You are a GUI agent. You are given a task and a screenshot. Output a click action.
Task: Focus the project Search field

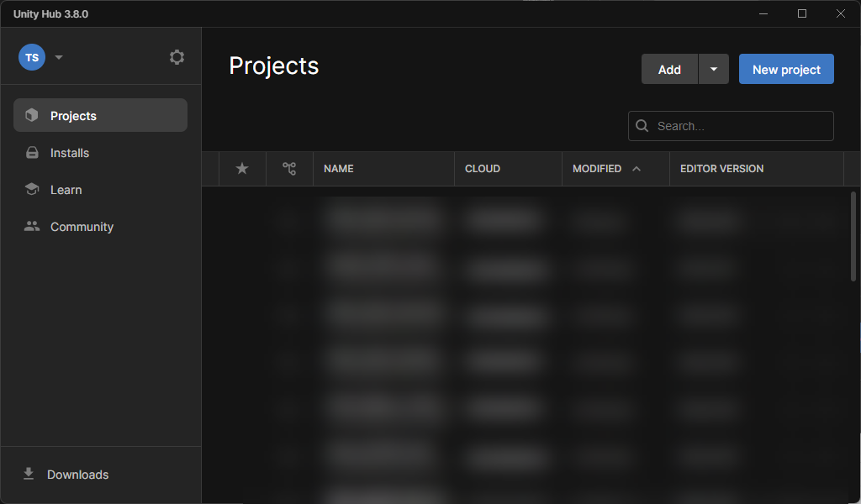tap(740, 126)
